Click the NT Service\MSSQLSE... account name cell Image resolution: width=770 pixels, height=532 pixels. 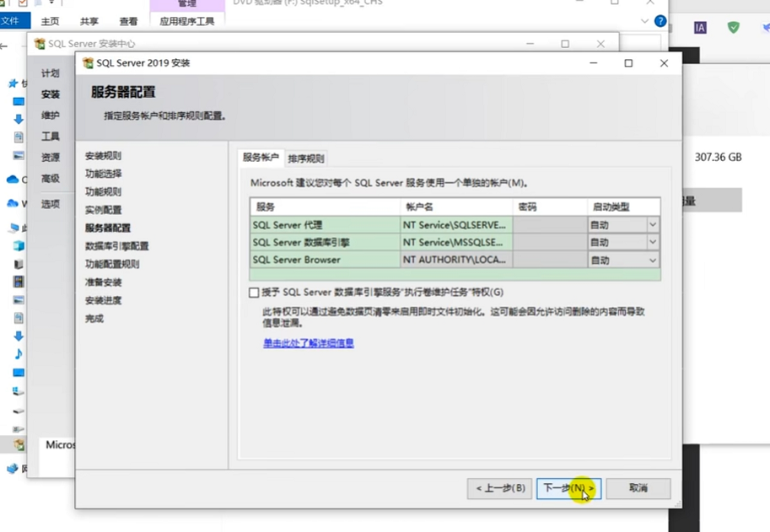(457, 242)
